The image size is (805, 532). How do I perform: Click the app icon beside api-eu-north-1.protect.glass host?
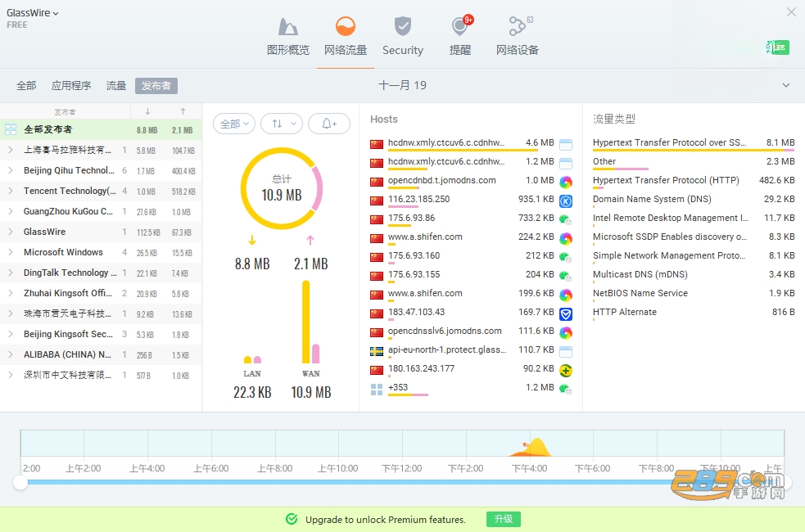(x=566, y=352)
